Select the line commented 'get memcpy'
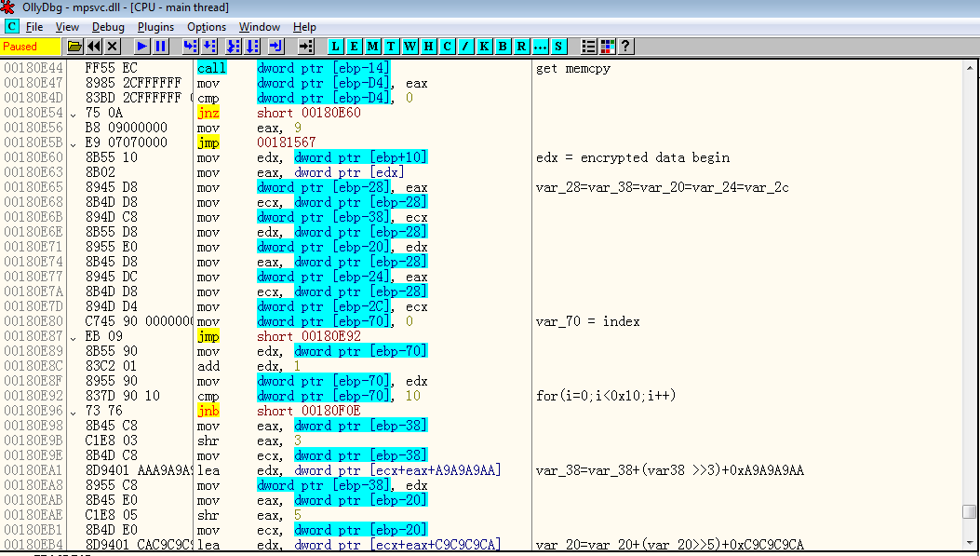 (x=573, y=68)
